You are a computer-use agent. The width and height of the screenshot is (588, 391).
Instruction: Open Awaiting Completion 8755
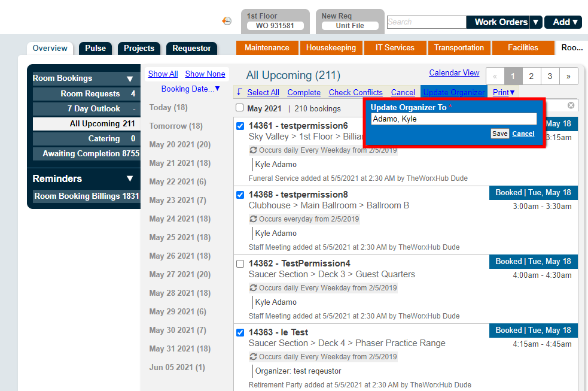click(86, 154)
